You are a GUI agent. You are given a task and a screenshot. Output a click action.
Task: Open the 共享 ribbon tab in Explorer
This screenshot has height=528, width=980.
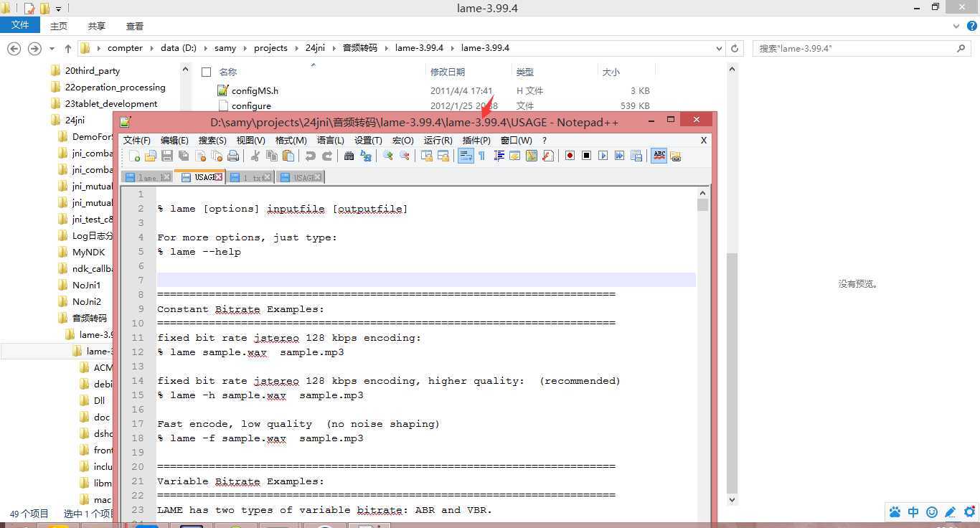pos(96,26)
